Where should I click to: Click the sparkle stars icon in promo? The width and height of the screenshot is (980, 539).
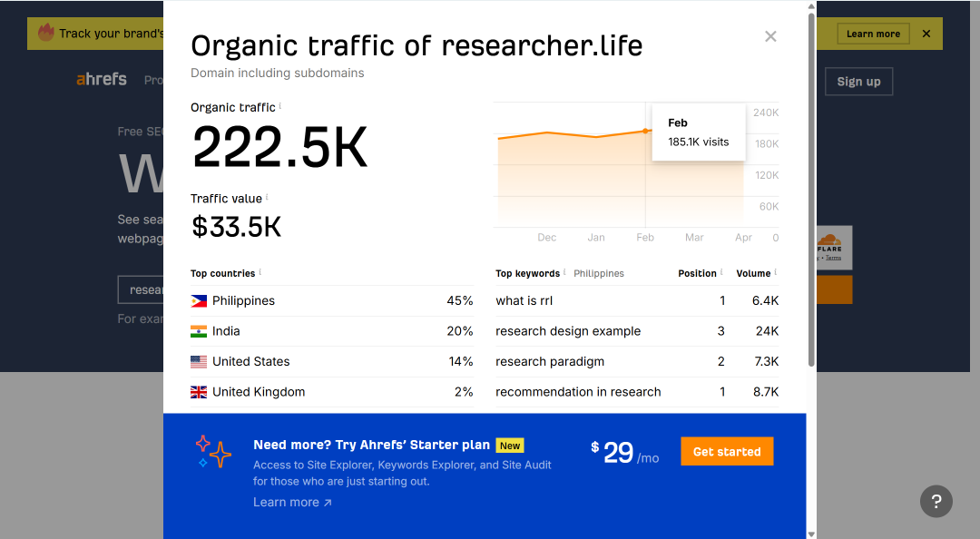(213, 452)
